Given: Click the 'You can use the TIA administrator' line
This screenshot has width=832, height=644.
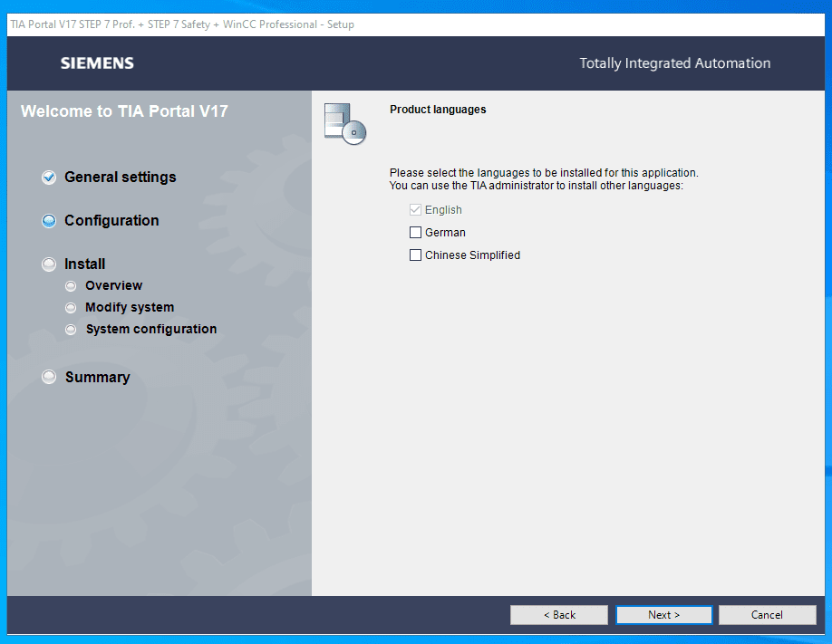Looking at the screenshot, I should pos(536,186).
